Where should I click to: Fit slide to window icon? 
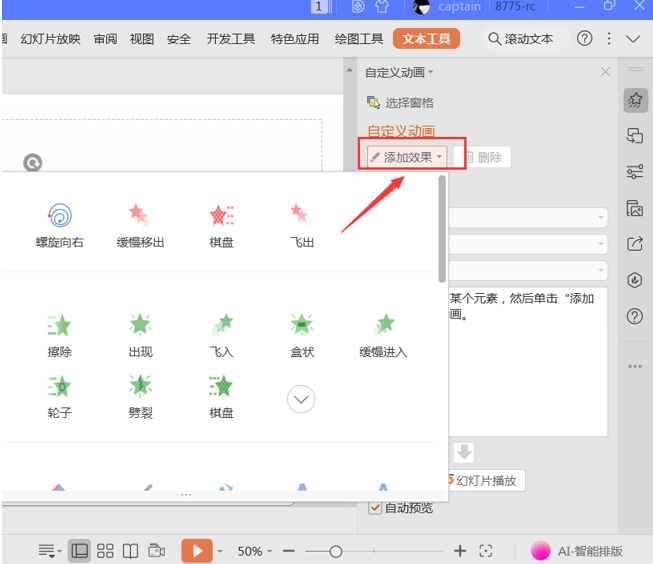coord(486,551)
